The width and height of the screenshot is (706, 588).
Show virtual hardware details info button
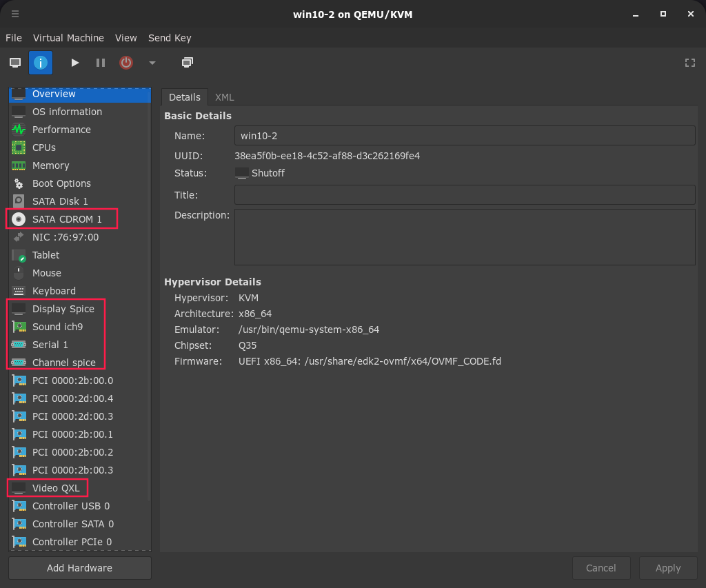[x=41, y=63]
